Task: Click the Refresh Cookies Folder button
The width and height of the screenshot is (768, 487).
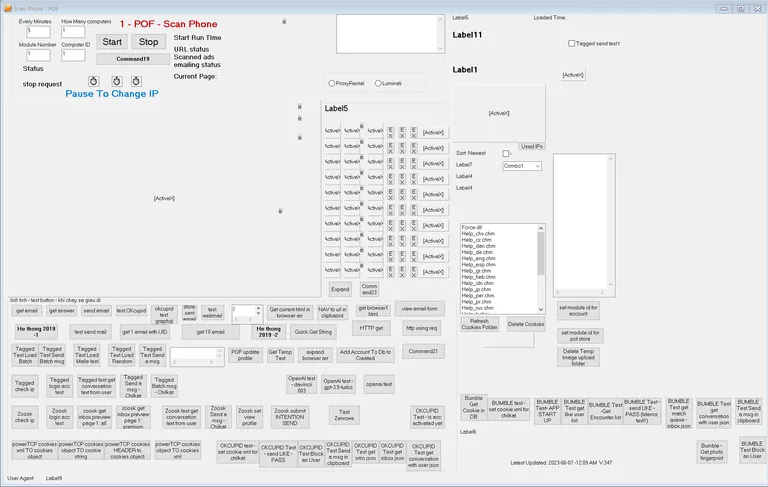Action: tap(479, 324)
